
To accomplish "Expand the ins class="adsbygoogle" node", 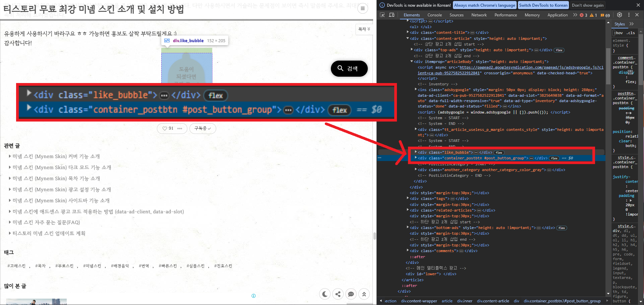I will (416, 89).
